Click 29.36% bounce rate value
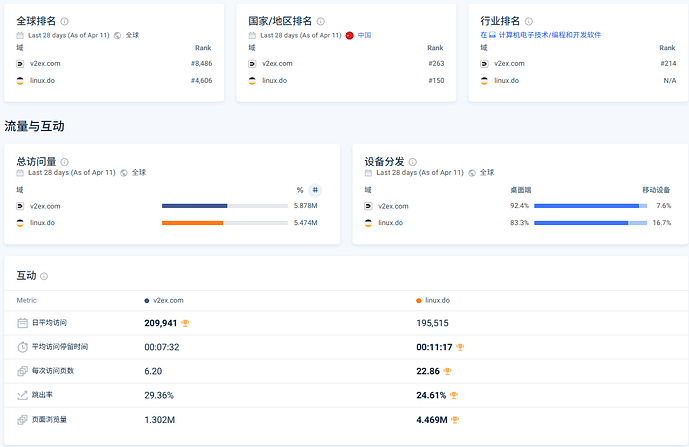 click(x=159, y=396)
